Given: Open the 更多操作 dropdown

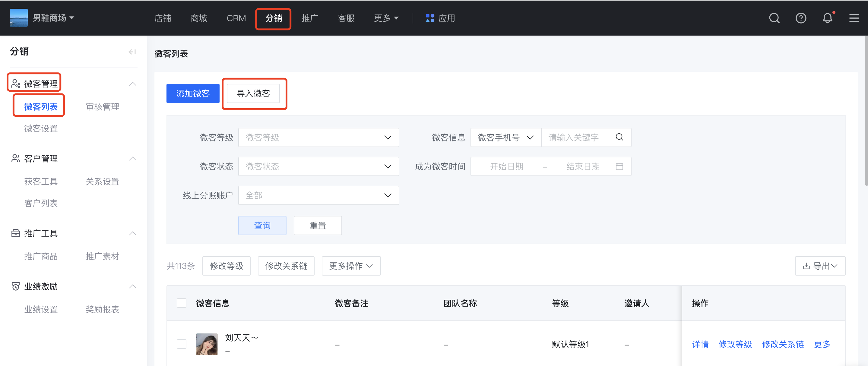Looking at the screenshot, I should click(351, 266).
